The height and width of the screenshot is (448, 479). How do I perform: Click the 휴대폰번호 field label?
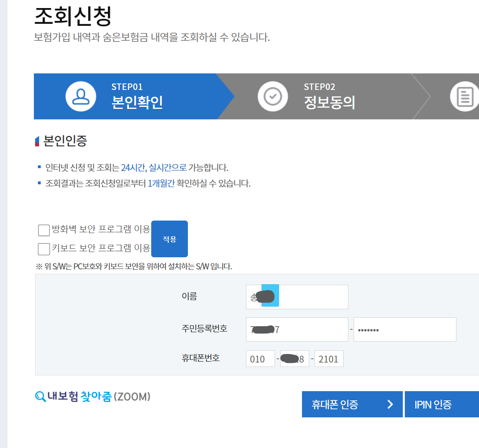click(x=201, y=358)
